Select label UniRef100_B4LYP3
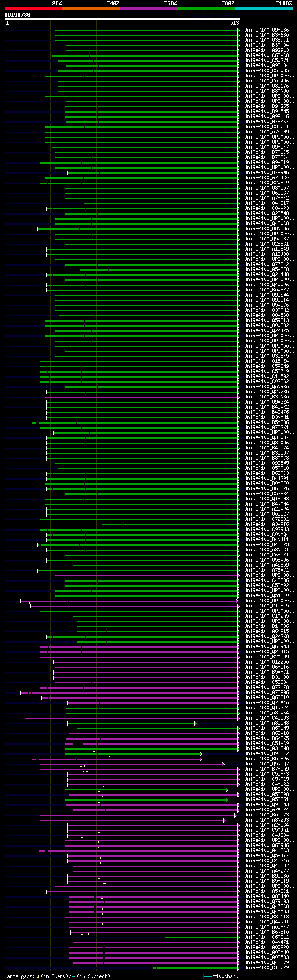 point(266,544)
